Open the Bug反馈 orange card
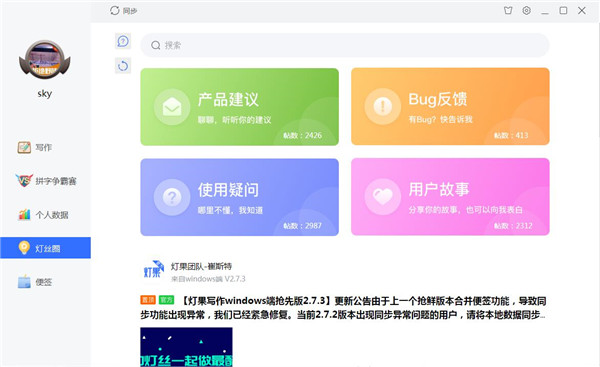The height and width of the screenshot is (367, 600). click(450, 106)
